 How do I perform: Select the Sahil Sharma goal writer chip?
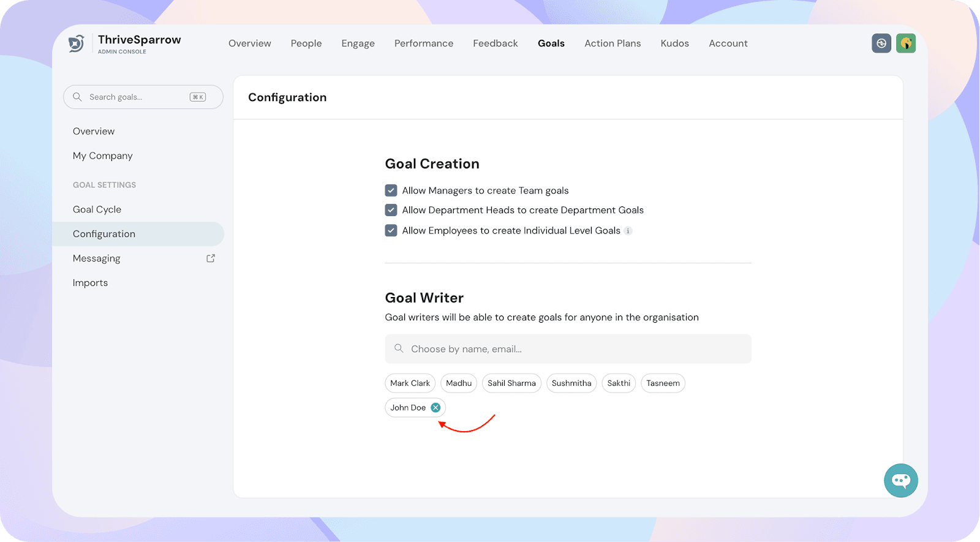pos(511,383)
